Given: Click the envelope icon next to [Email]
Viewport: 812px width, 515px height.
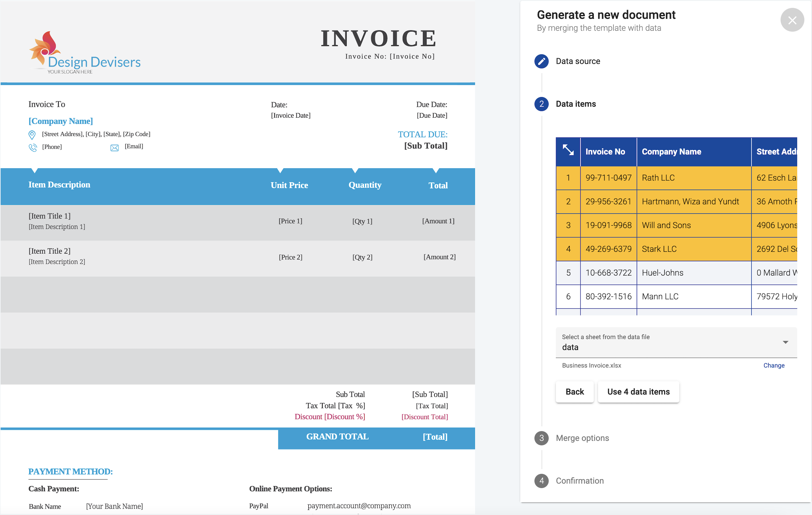Looking at the screenshot, I should click(x=114, y=147).
